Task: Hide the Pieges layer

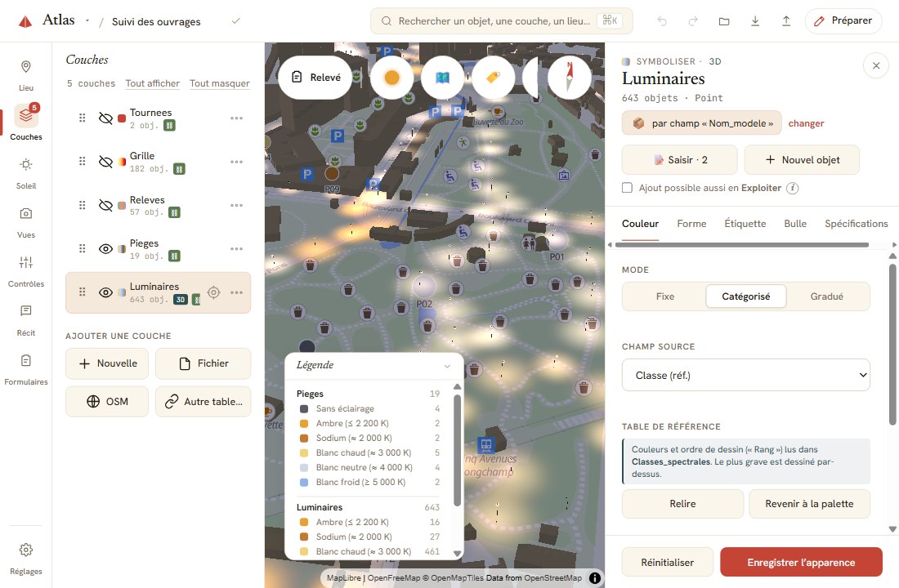Action: pos(105,249)
